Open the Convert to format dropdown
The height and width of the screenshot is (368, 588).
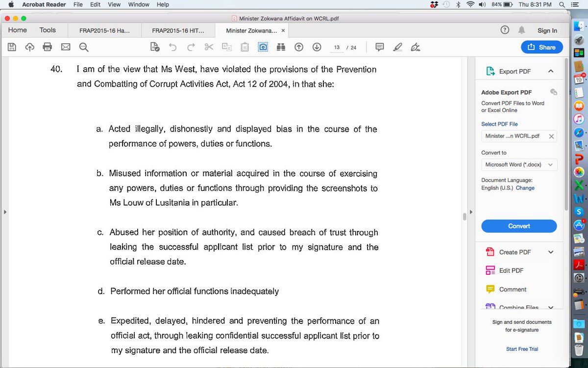point(519,165)
